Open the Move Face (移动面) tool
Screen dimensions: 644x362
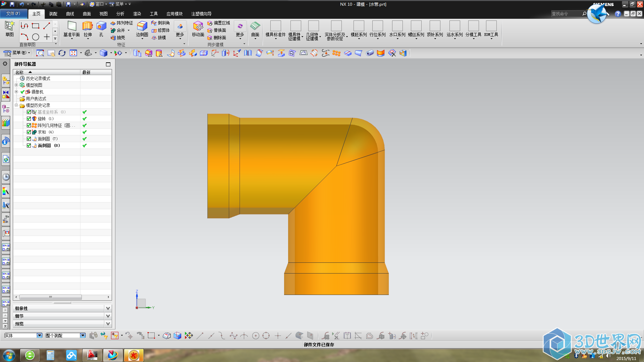198,29
